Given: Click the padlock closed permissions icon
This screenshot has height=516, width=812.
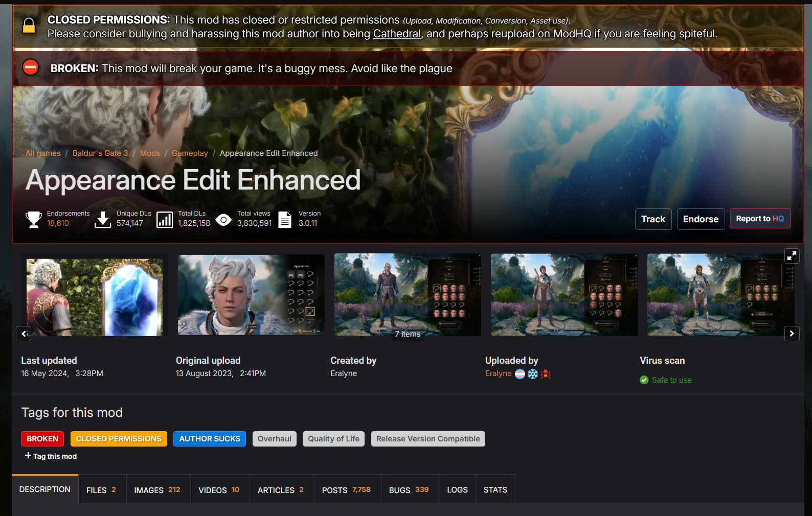Looking at the screenshot, I should [29, 26].
